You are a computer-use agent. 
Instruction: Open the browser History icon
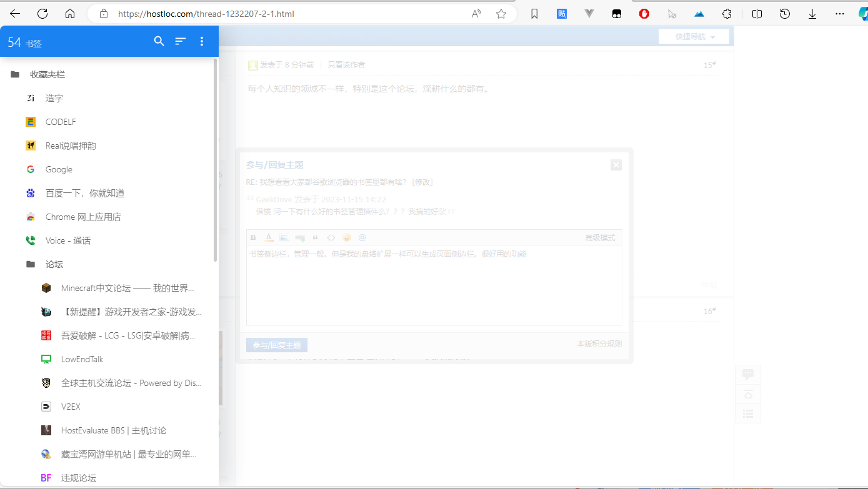785,14
